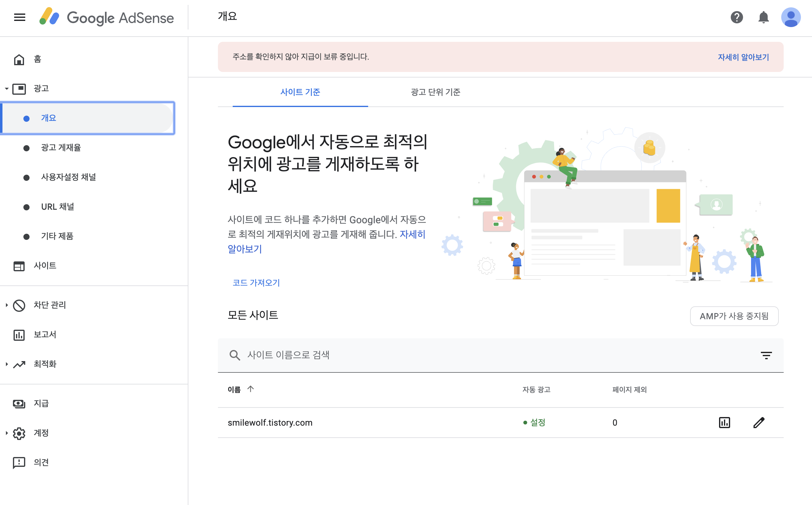The width and height of the screenshot is (812, 505).
Task: Click the filter icon in search bar
Action: pos(766,355)
